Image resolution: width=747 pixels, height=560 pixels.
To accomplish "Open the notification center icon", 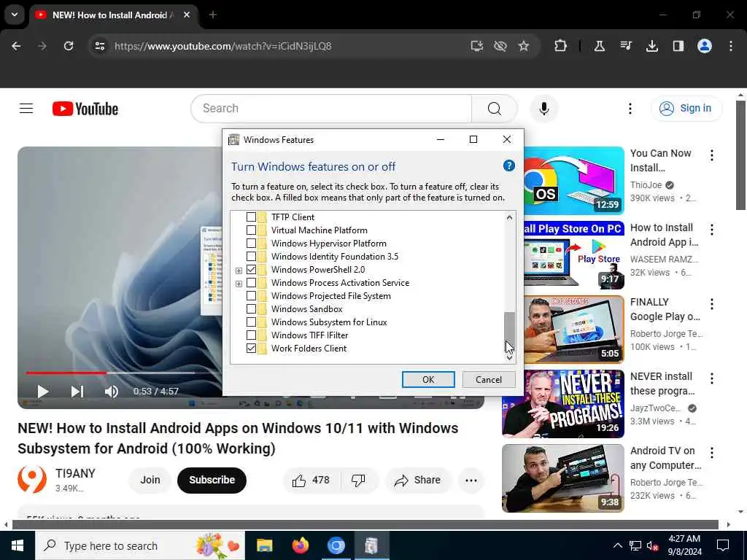I will (x=723, y=545).
